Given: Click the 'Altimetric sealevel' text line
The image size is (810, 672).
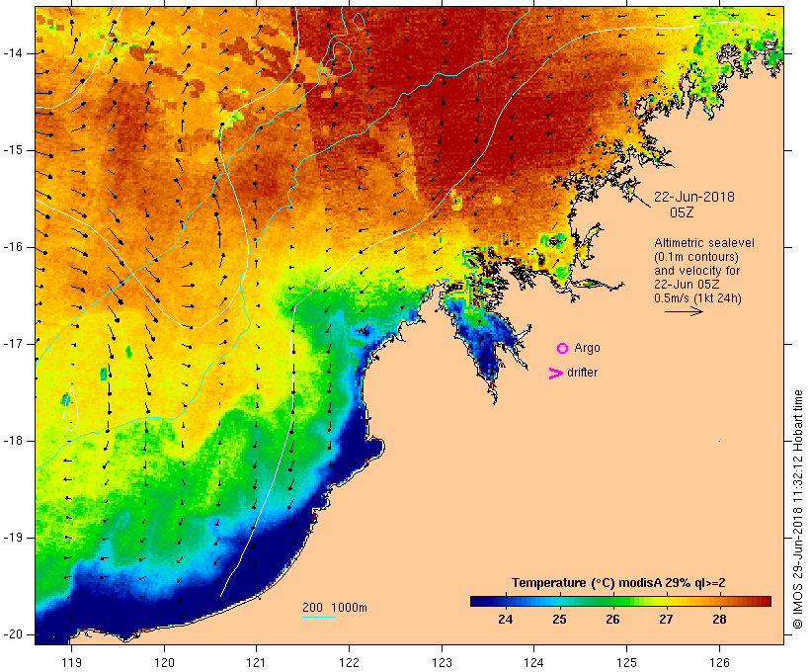Looking at the screenshot, I should point(704,243).
